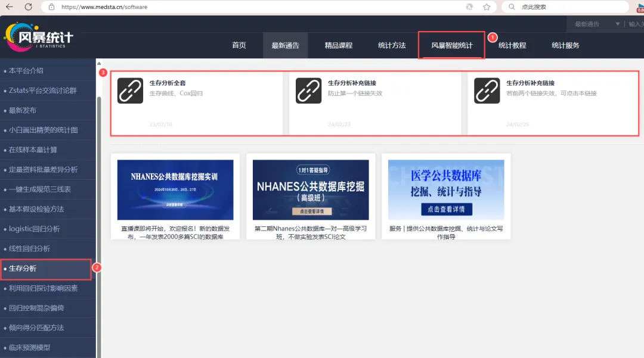Select 本平台介绍 in sidebar
644x358 pixels.
tap(48, 70)
